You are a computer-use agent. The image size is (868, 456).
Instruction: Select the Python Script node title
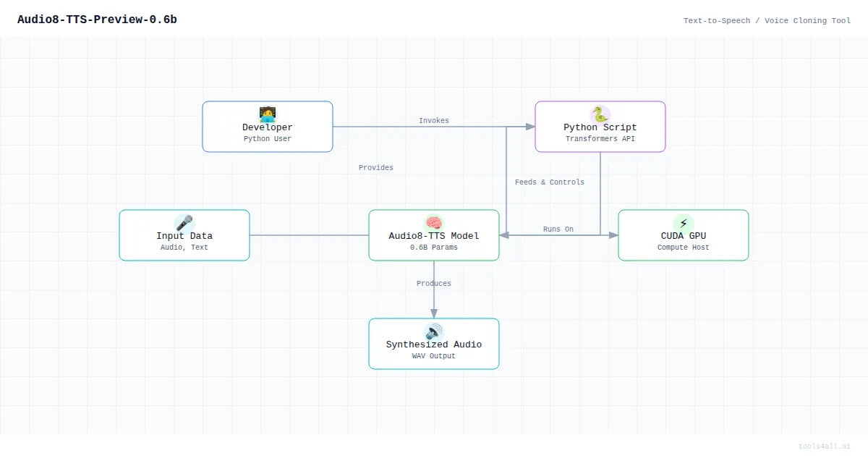pos(600,127)
